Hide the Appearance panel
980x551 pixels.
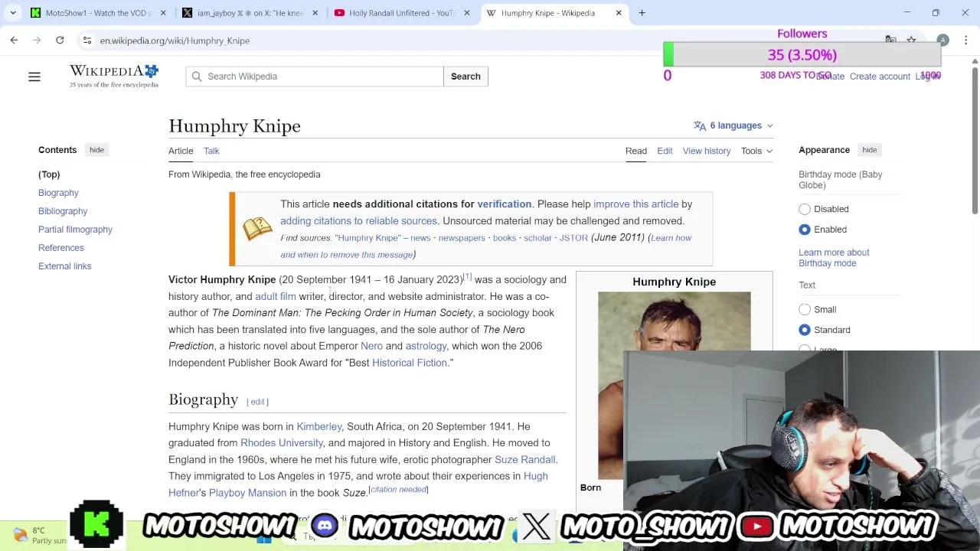[870, 150]
